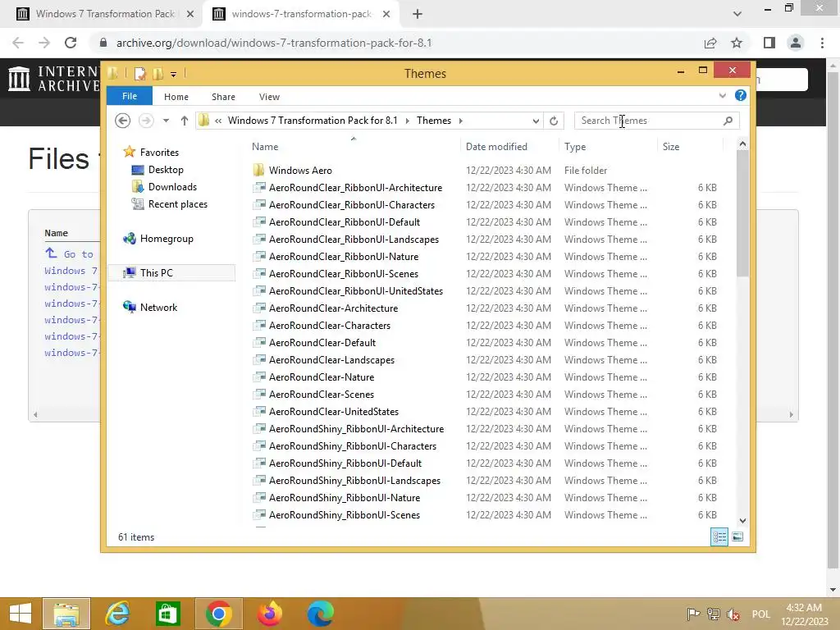Switch to details view layout icon
840x630 pixels.
719,536
